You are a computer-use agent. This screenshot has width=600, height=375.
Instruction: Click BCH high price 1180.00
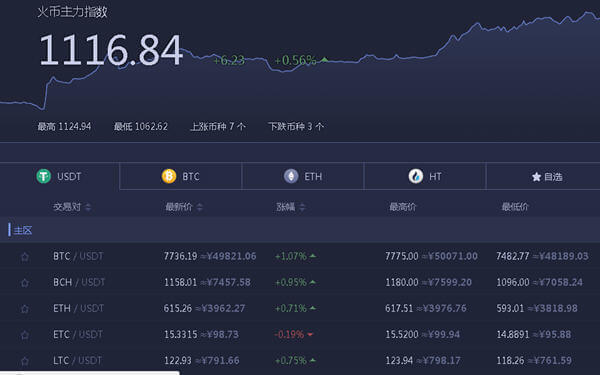point(402,282)
